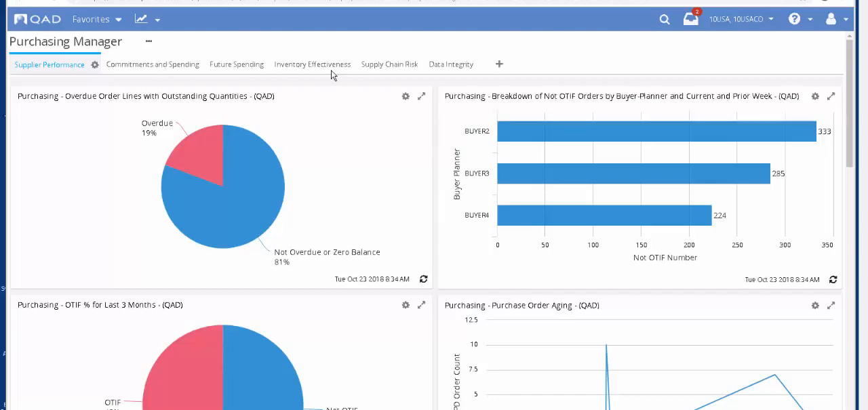This screenshot has width=868, height=410.
Task: Open the user profile icon
Action: [831, 19]
